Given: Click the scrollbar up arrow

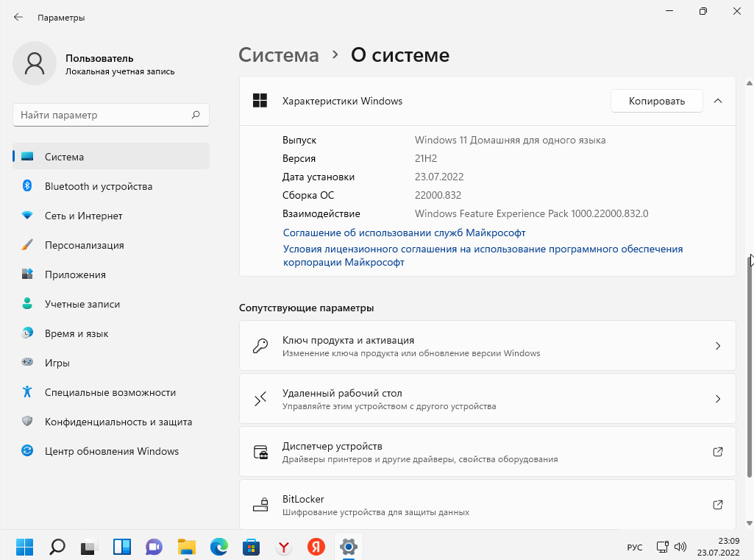Looking at the screenshot, I should pyautogui.click(x=749, y=82).
